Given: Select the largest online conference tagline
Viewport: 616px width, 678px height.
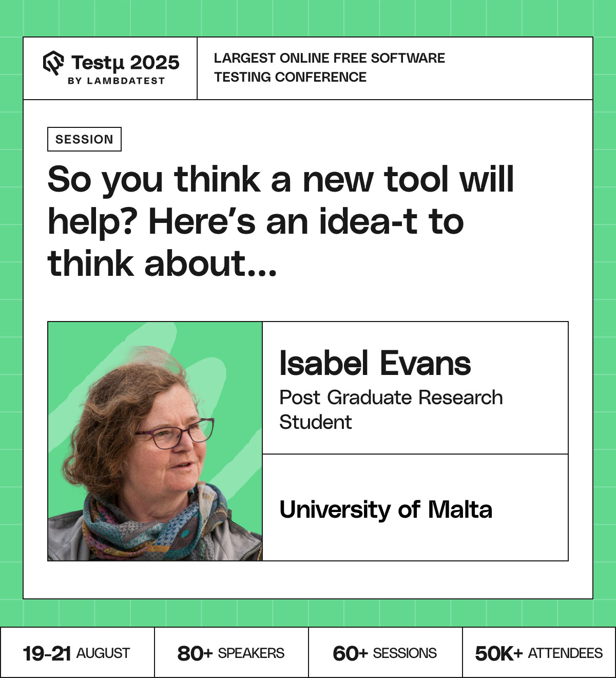Looking at the screenshot, I should coord(330,67).
